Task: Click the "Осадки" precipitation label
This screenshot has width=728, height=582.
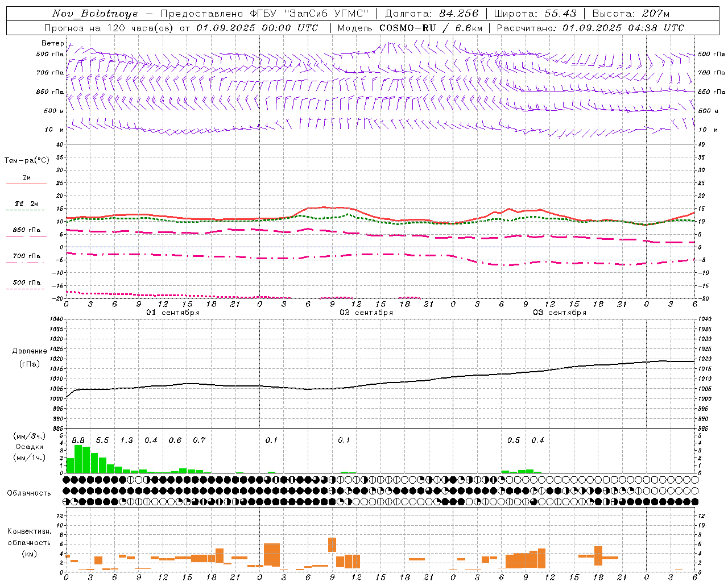Action: [x=29, y=447]
